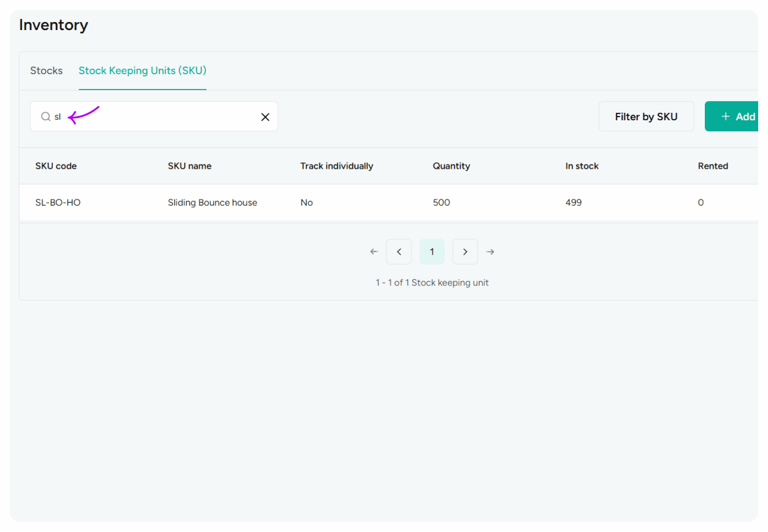Click the Track individually column header
768x532 pixels.
tap(336, 166)
